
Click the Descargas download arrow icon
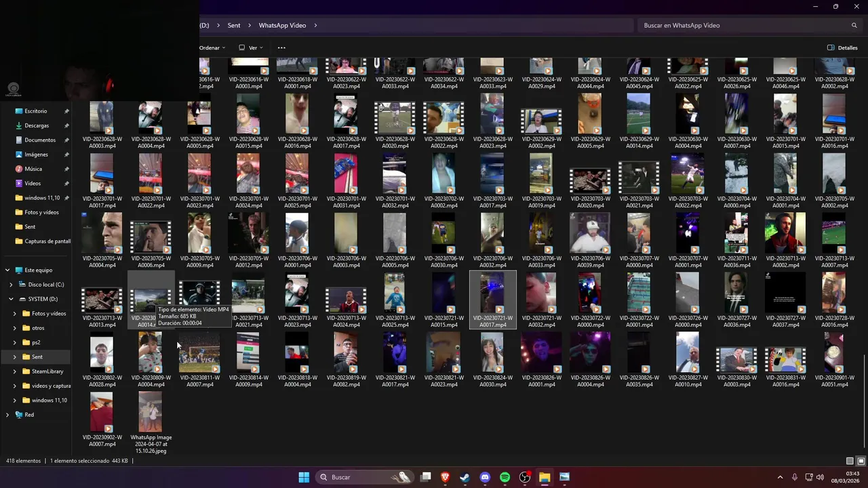(19, 125)
